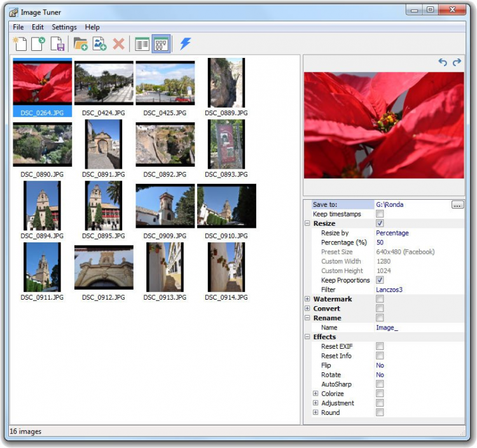This screenshot has height=448, width=477.
Task: Expand the Colorize options
Action: coord(315,393)
